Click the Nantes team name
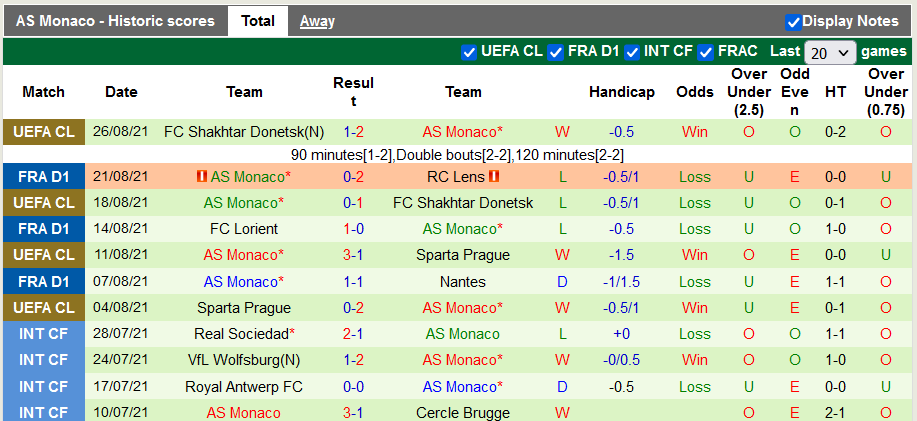917x421 pixels. [x=463, y=282]
